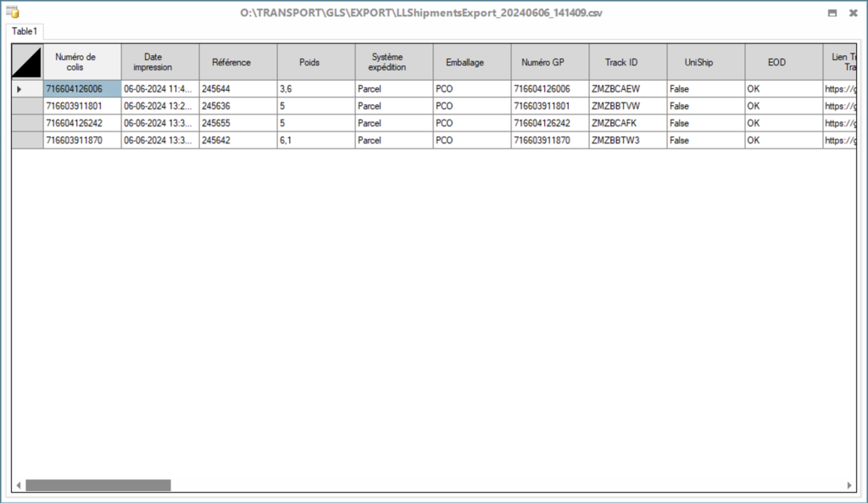
Task: Select cell with parcel number 716603911801
Action: point(82,106)
